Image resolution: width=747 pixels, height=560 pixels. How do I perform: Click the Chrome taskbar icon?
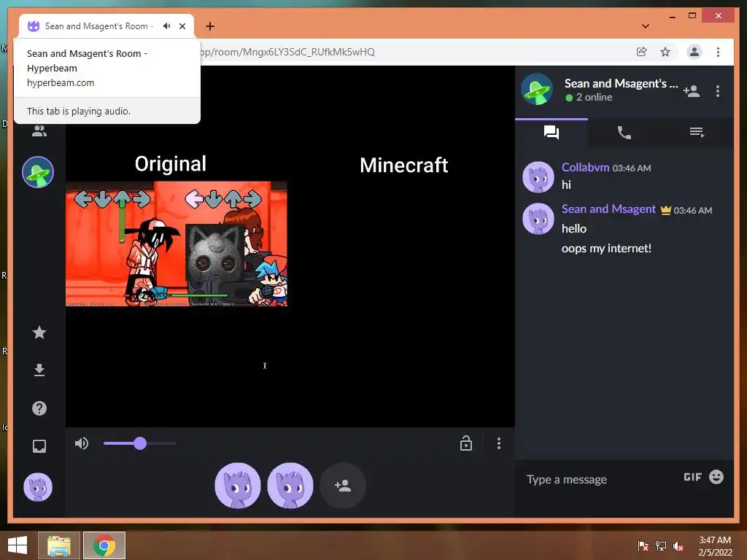point(104,545)
